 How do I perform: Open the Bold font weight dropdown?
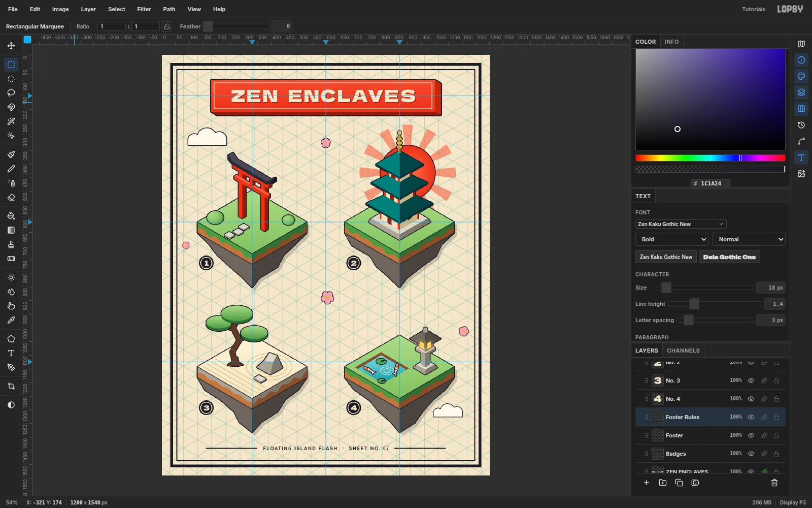671,239
